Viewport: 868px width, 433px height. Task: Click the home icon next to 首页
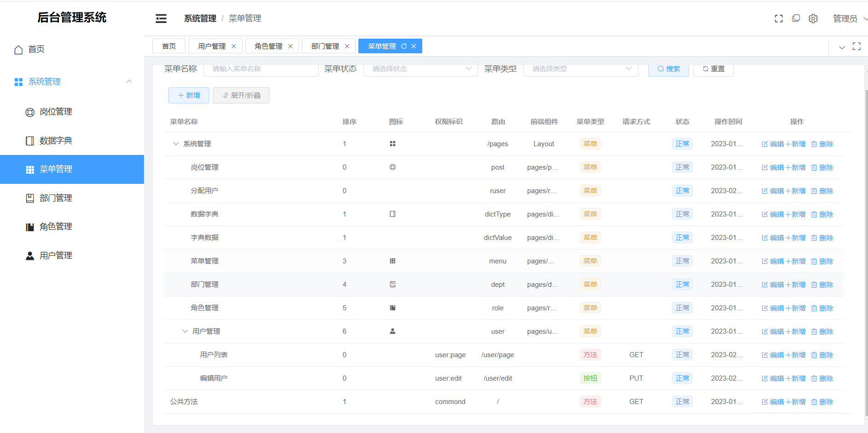18,50
